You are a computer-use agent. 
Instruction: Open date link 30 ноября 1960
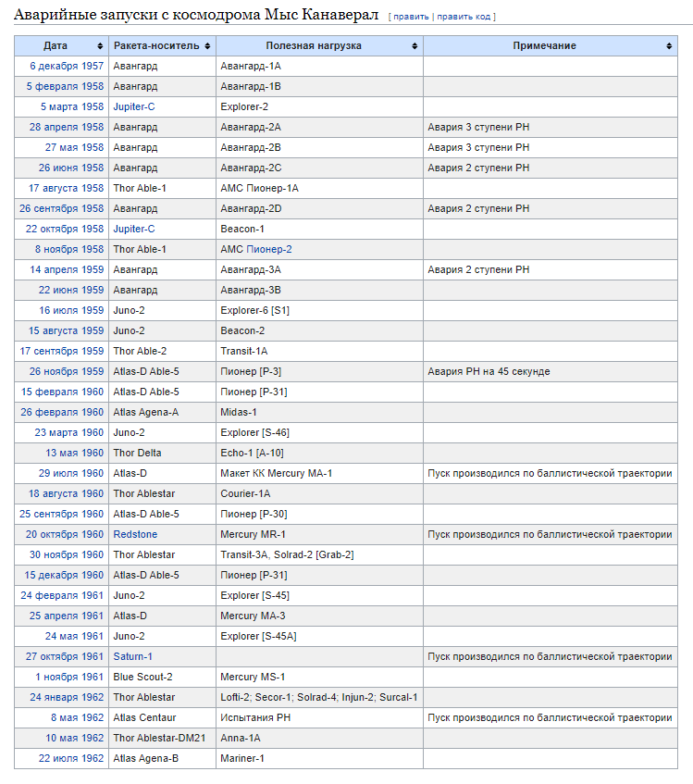pos(67,555)
